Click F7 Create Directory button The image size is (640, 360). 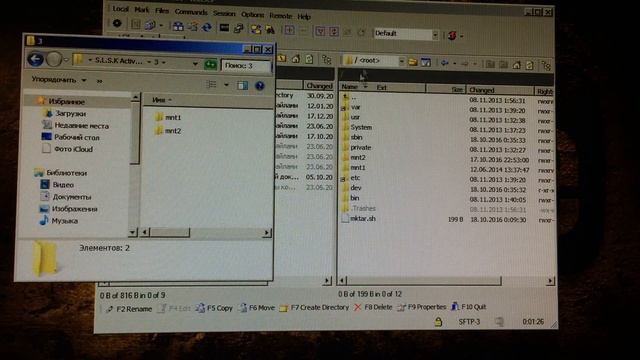coord(314,307)
